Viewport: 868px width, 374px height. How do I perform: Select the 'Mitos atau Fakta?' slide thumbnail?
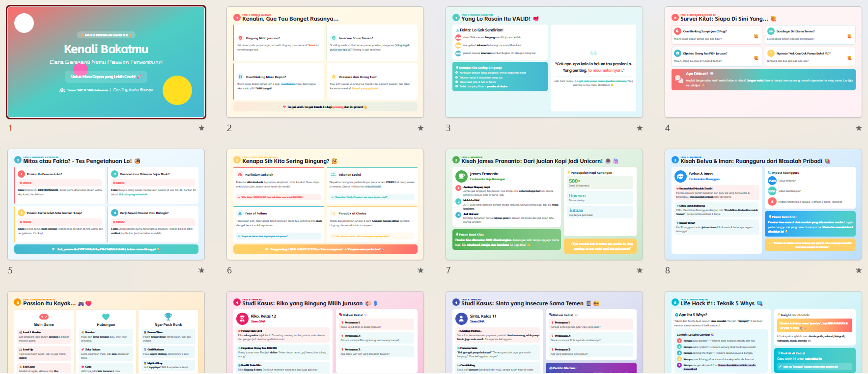pos(106,205)
